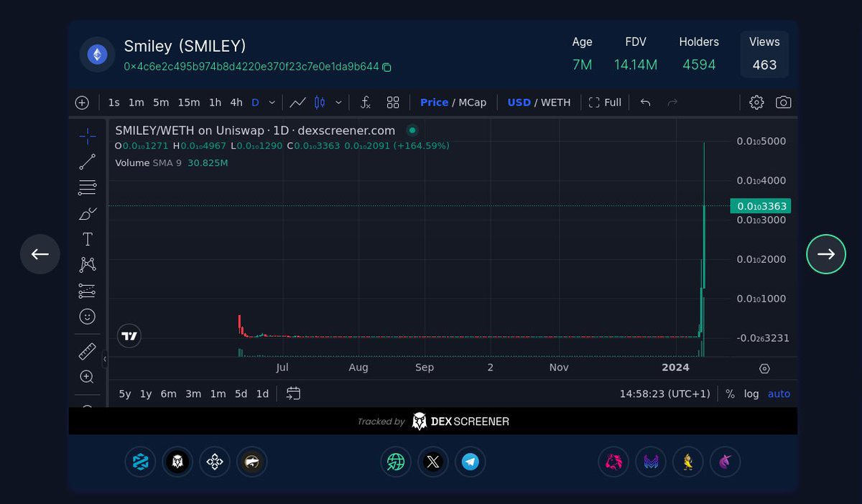Viewport: 862px width, 504px height.
Task: Set chart range to 5y
Action: pyautogui.click(x=125, y=393)
